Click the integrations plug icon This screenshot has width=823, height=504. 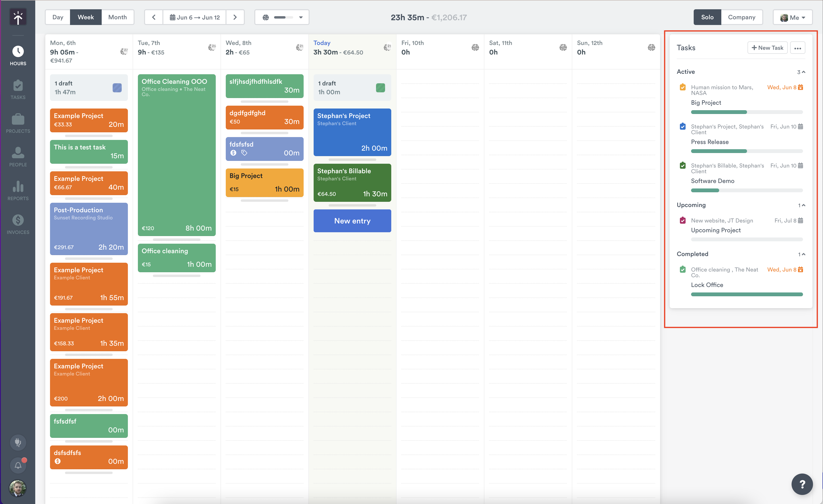(18, 442)
